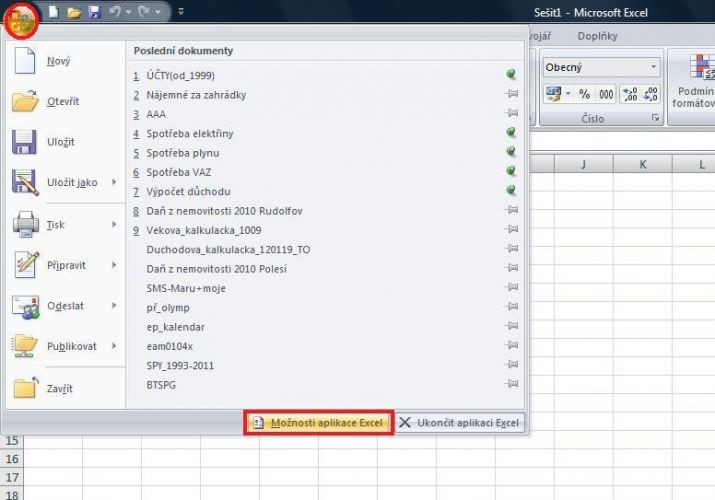Click Redo arrow in quick access toolbar
The width and height of the screenshot is (715, 500).
pos(144,12)
